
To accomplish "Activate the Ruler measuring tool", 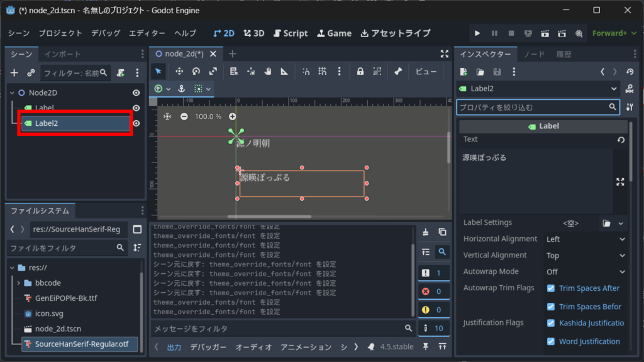I will click(284, 71).
